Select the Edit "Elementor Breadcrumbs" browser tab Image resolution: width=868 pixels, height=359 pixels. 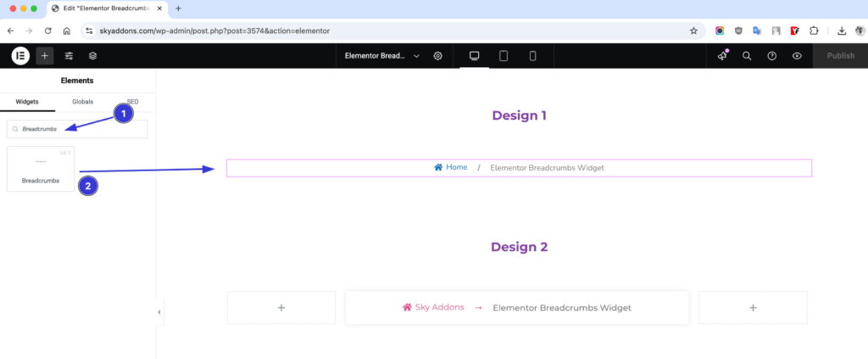pos(107,8)
